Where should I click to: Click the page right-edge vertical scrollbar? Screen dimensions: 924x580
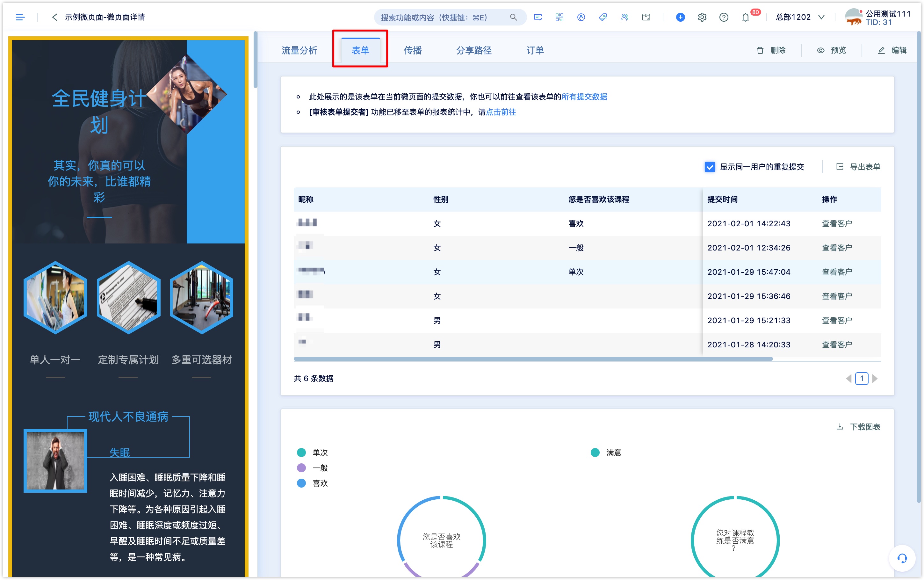[x=918, y=267]
